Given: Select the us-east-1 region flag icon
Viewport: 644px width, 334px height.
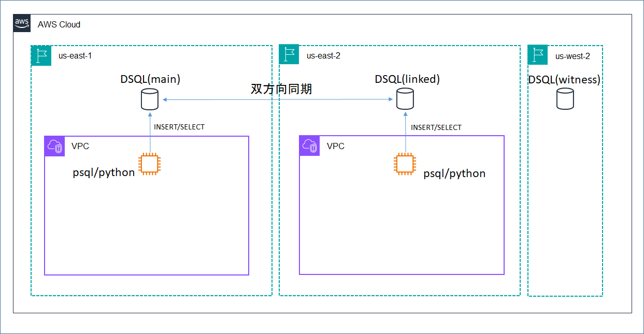Looking at the screenshot, I should click(41, 56).
